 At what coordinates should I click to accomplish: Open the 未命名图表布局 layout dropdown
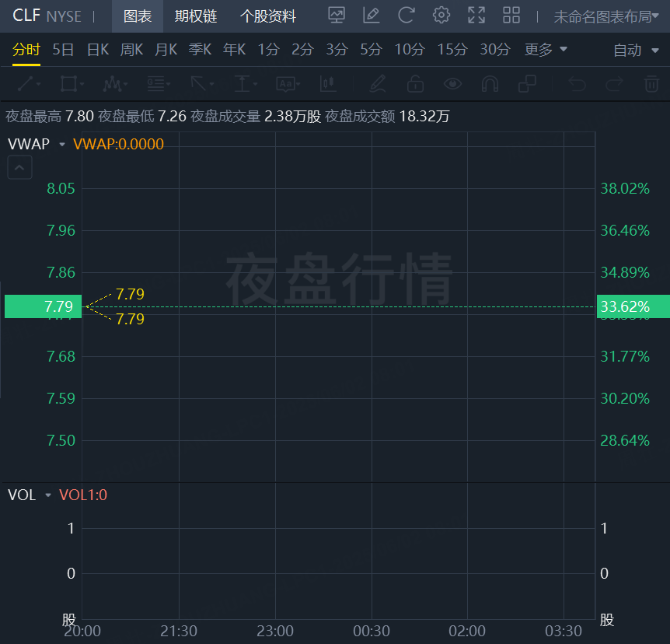606,16
